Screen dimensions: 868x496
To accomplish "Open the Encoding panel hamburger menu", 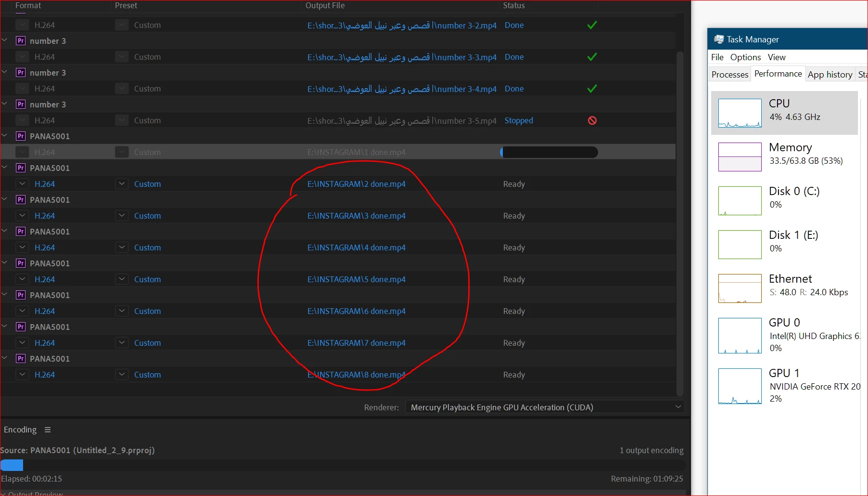I will pyautogui.click(x=48, y=430).
